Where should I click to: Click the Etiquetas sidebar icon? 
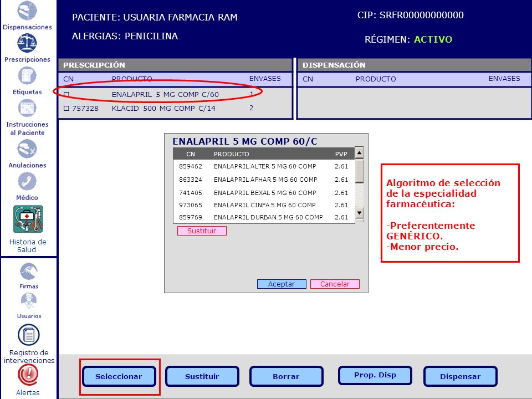coord(27,76)
